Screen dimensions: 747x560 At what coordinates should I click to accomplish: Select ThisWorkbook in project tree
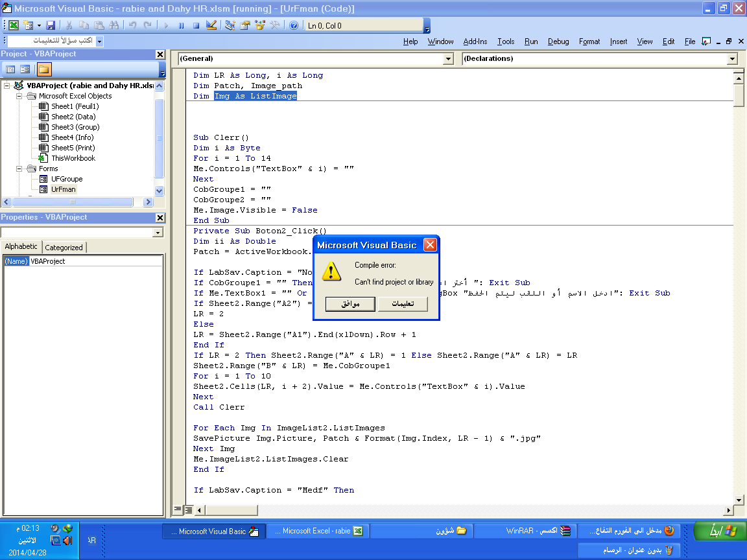tap(73, 158)
